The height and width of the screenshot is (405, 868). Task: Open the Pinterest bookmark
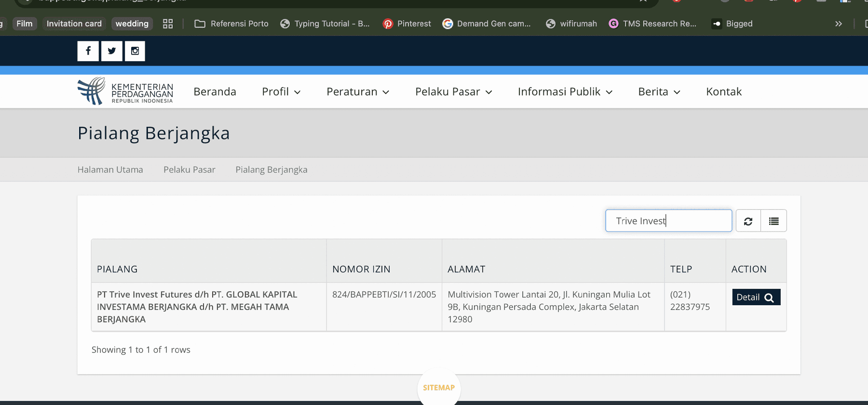click(407, 24)
